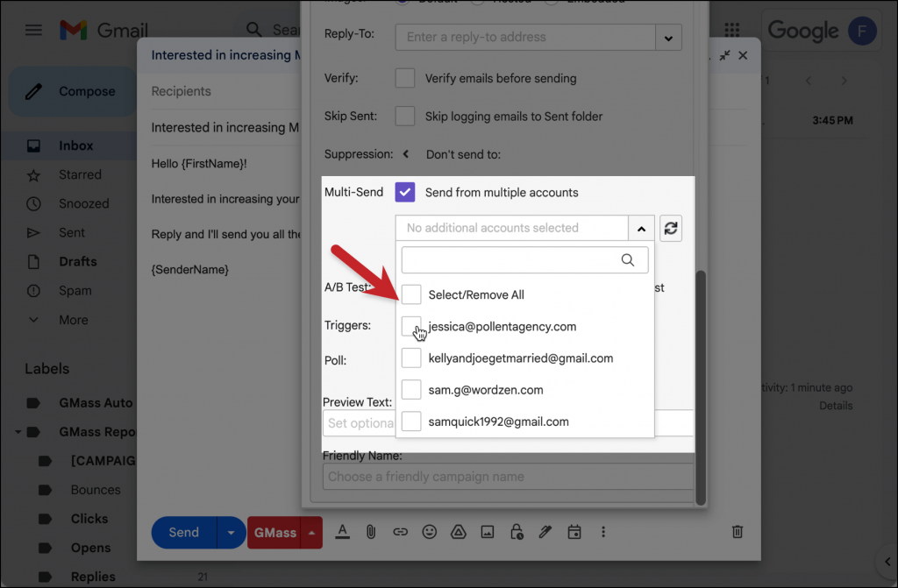The image size is (898, 588).
Task: Open Google Drive attachment icon
Action: click(458, 532)
